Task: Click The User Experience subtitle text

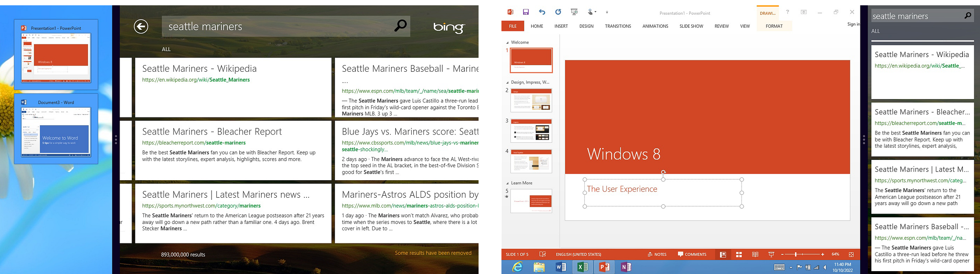Action: tap(622, 189)
